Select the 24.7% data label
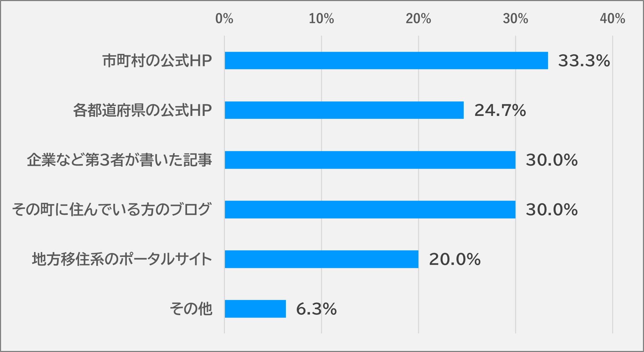Image resolution: width=644 pixels, height=352 pixels. 500,110
